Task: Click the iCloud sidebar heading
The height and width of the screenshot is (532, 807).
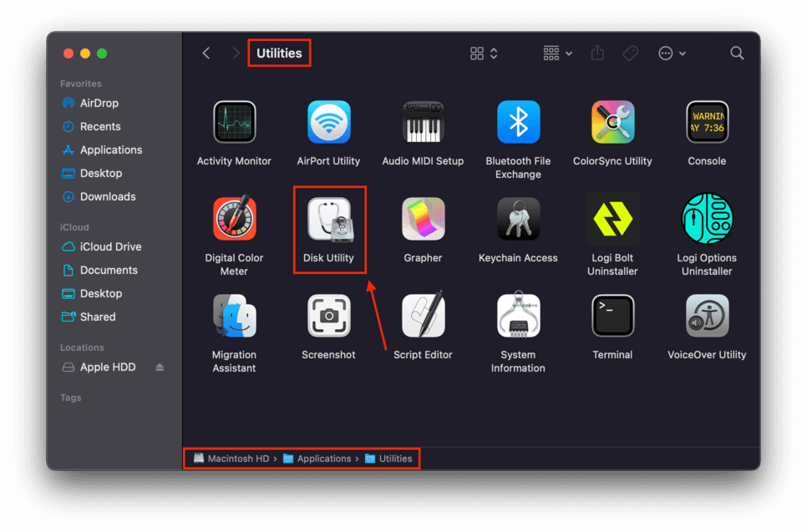Action: (74, 227)
